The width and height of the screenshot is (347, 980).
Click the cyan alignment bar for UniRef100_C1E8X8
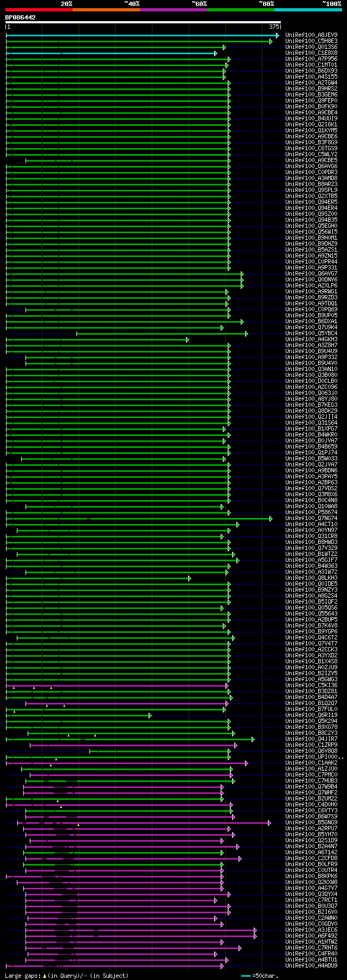pyautogui.click(x=111, y=53)
